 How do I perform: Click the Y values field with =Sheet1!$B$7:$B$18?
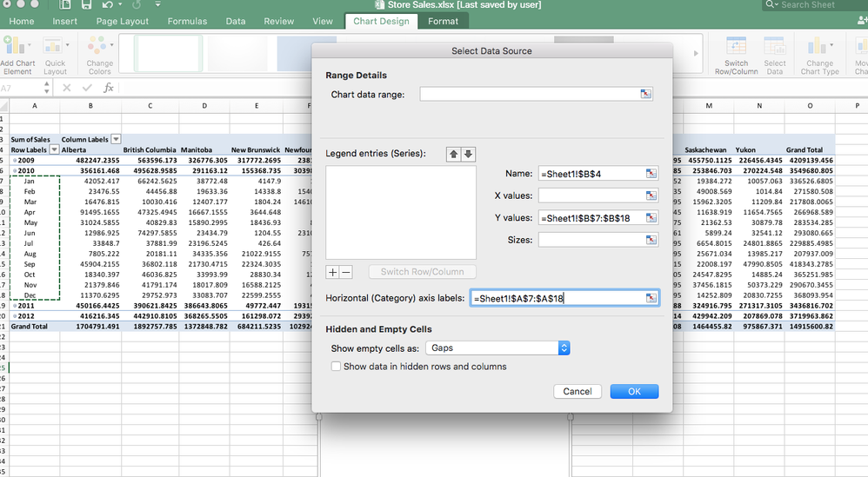[x=598, y=218]
